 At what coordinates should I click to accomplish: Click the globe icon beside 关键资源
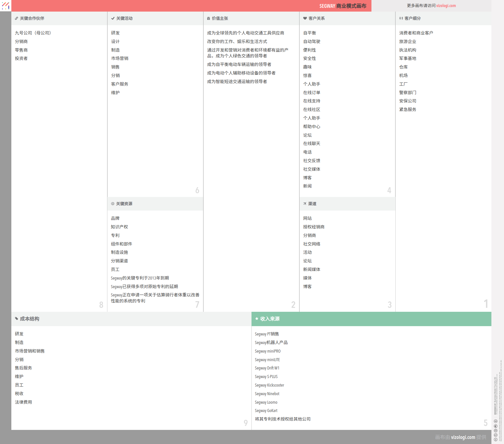[x=113, y=204]
